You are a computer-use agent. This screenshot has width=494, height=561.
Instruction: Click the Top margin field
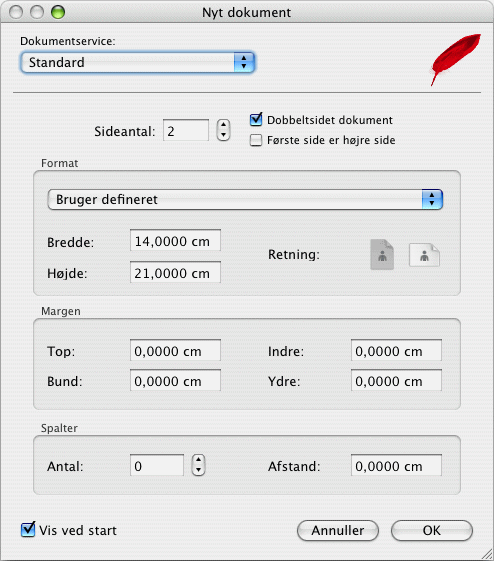coord(175,351)
